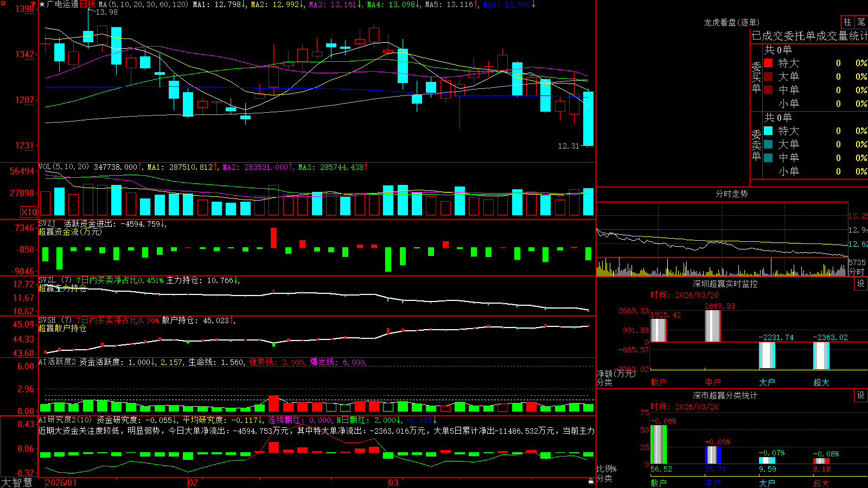Image resolution: width=868 pixels, height=488 pixels.
Task: Click the 广电运通 stock name
Action: [62, 4]
